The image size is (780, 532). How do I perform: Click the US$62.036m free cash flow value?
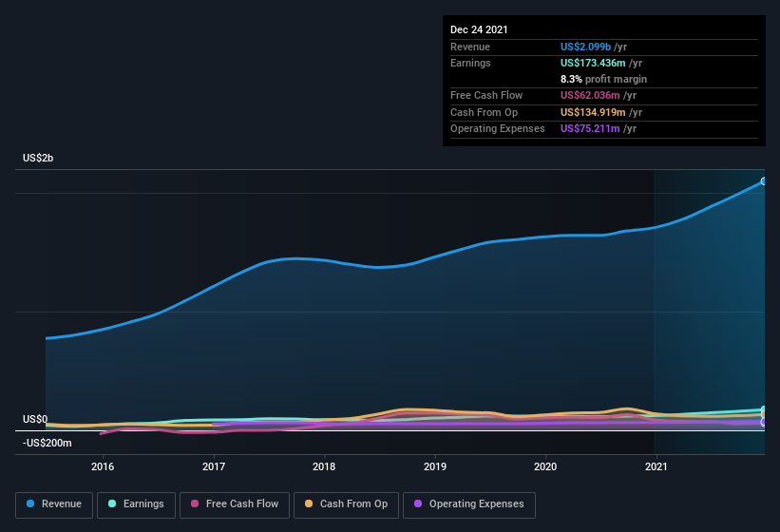coord(590,95)
